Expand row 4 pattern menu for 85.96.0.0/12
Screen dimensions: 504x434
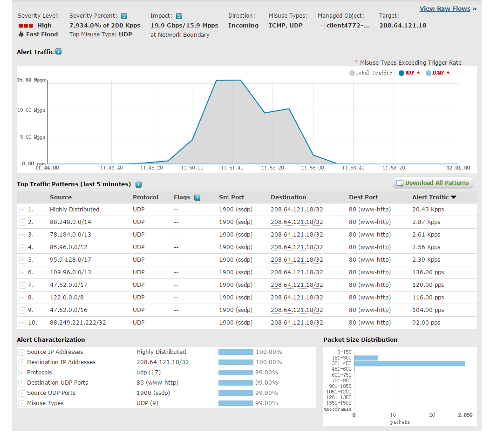[22, 247]
